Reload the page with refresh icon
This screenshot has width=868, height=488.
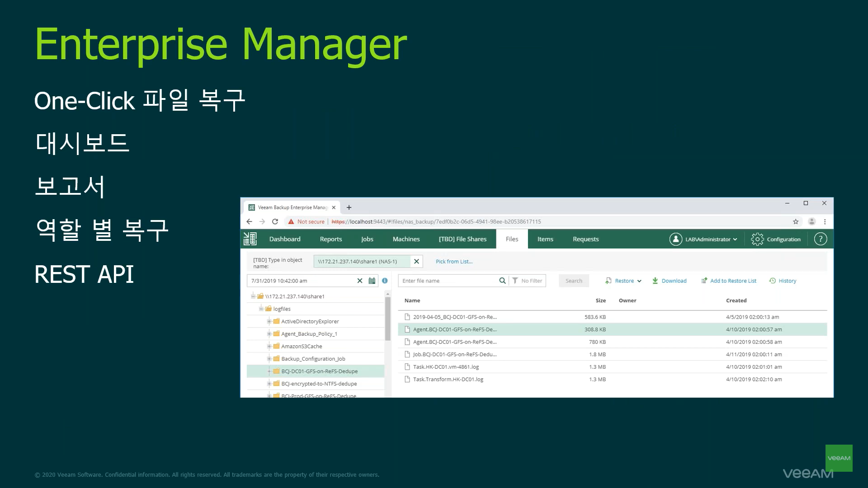tap(275, 221)
